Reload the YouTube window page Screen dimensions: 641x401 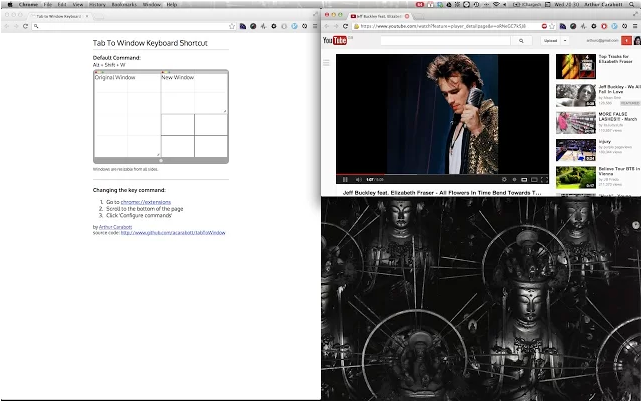(x=345, y=26)
